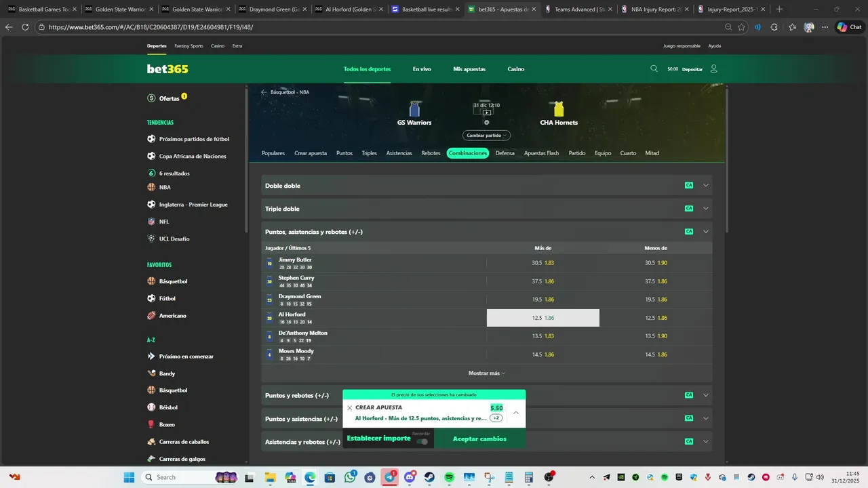Select Stephen Curry Más de 37.5
Screen dimensions: 868x488
(x=543, y=281)
